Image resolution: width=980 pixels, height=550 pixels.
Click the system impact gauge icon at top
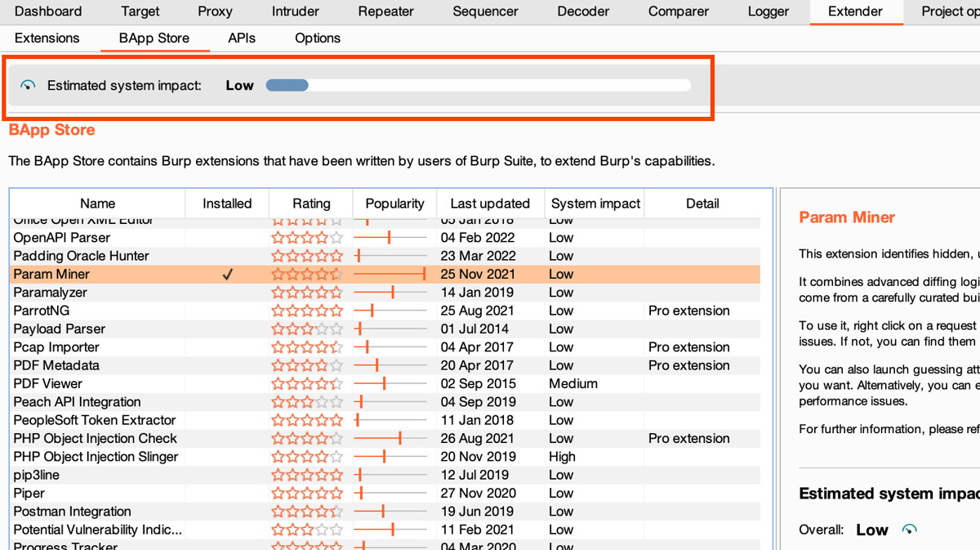point(28,85)
